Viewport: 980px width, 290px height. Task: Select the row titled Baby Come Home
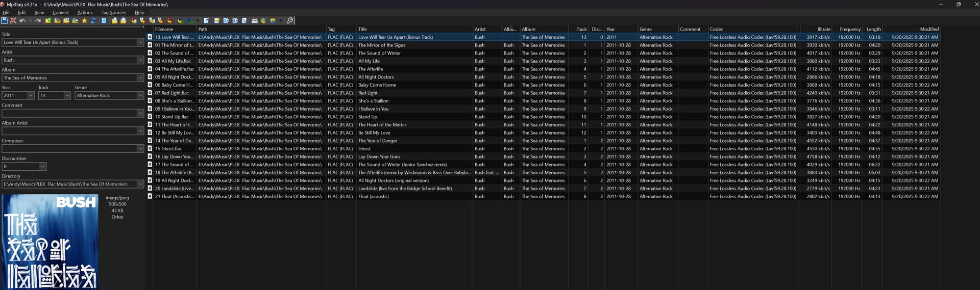point(543,85)
